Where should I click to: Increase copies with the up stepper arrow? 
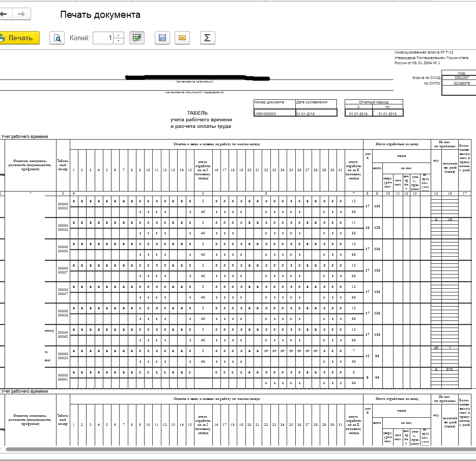tap(119, 35)
